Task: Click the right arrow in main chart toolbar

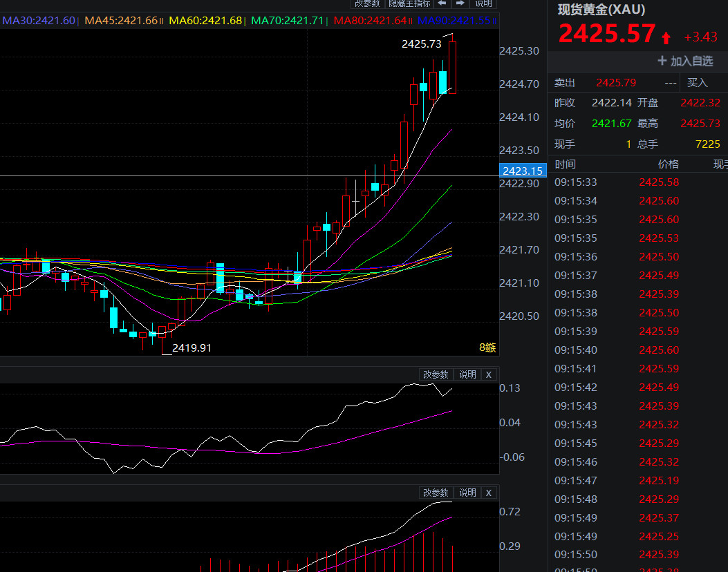Action: pyautogui.click(x=460, y=3)
